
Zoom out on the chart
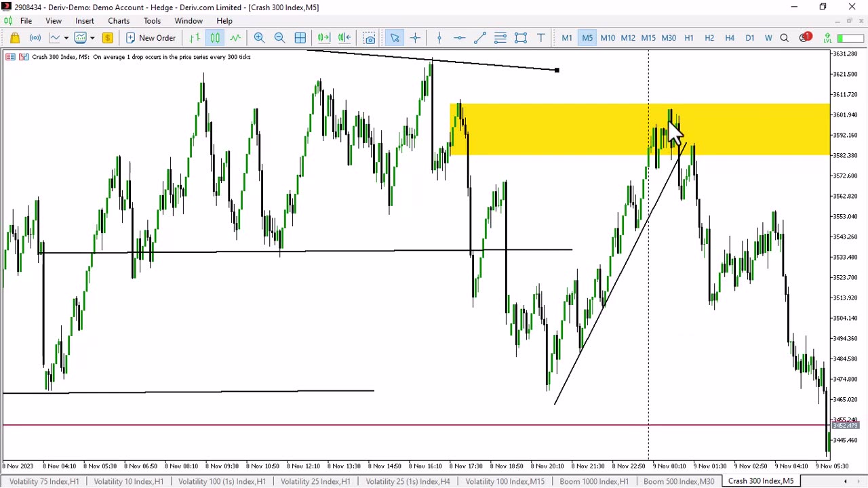click(x=279, y=38)
